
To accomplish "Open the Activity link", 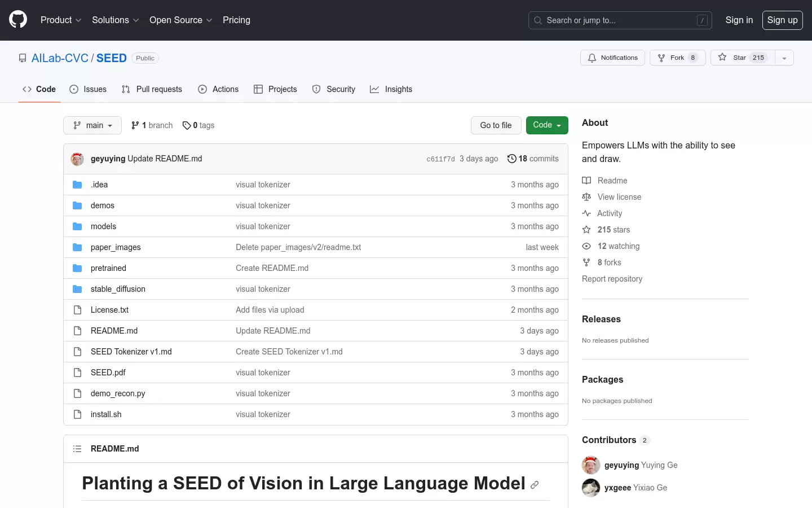I will (x=602, y=213).
